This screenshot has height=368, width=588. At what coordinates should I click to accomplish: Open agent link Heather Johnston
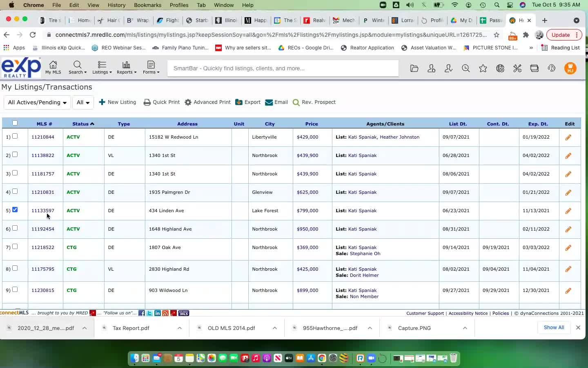point(400,137)
